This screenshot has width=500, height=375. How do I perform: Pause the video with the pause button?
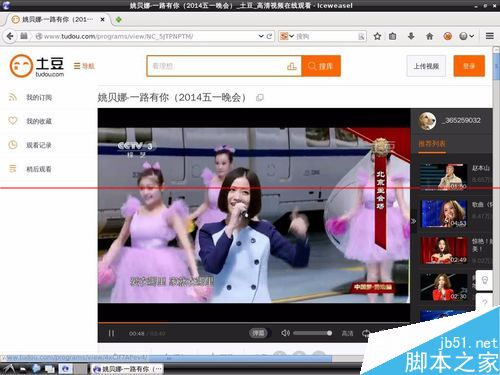(x=111, y=333)
